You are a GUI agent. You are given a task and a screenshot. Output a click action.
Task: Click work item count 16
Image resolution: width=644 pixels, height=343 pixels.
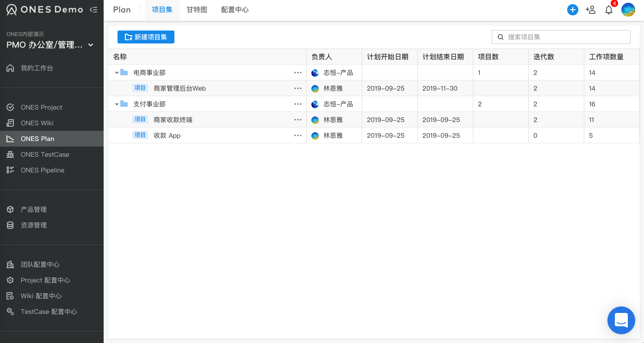point(592,104)
